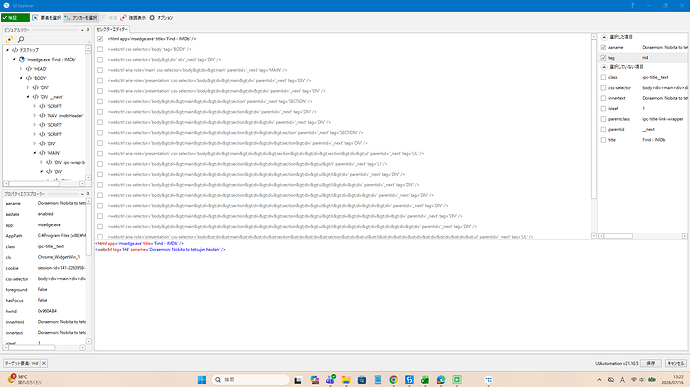Click the キャンセル cancel button
690x387 pixels.
(675, 363)
